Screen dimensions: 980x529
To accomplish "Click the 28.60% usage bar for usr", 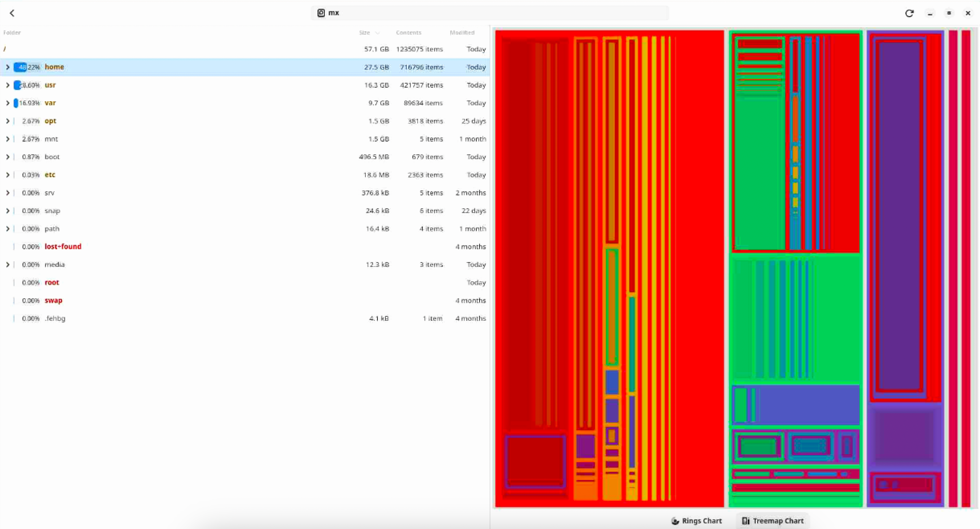I will 27,85.
